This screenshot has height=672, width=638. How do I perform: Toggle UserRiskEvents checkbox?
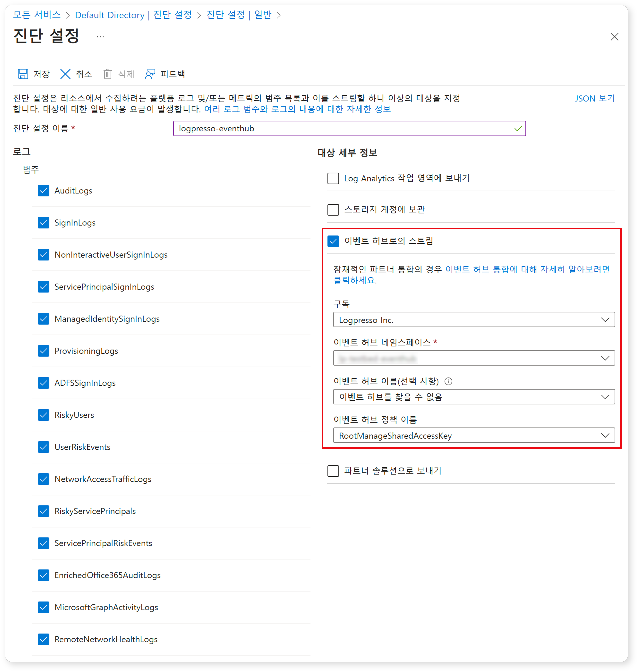tap(44, 447)
